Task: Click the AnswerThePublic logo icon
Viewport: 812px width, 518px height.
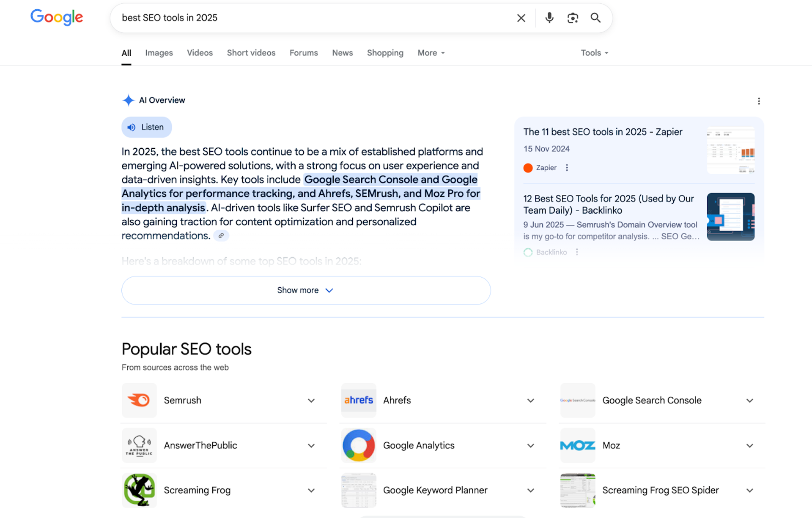Action: [139, 445]
